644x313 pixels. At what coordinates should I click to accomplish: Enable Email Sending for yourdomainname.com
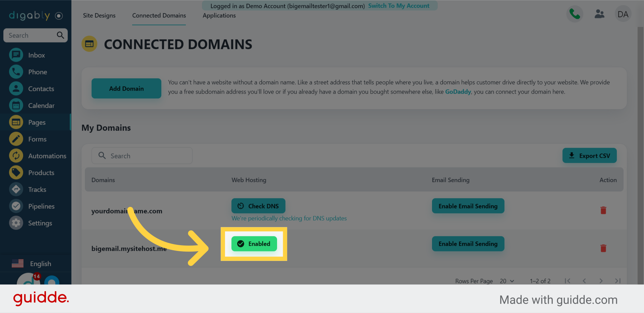click(x=468, y=206)
